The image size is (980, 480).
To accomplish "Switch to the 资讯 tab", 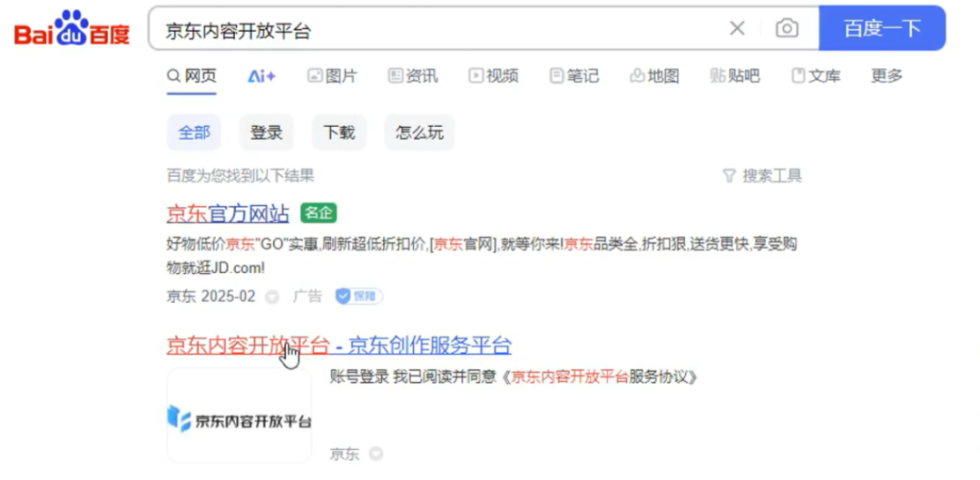I will click(x=413, y=76).
